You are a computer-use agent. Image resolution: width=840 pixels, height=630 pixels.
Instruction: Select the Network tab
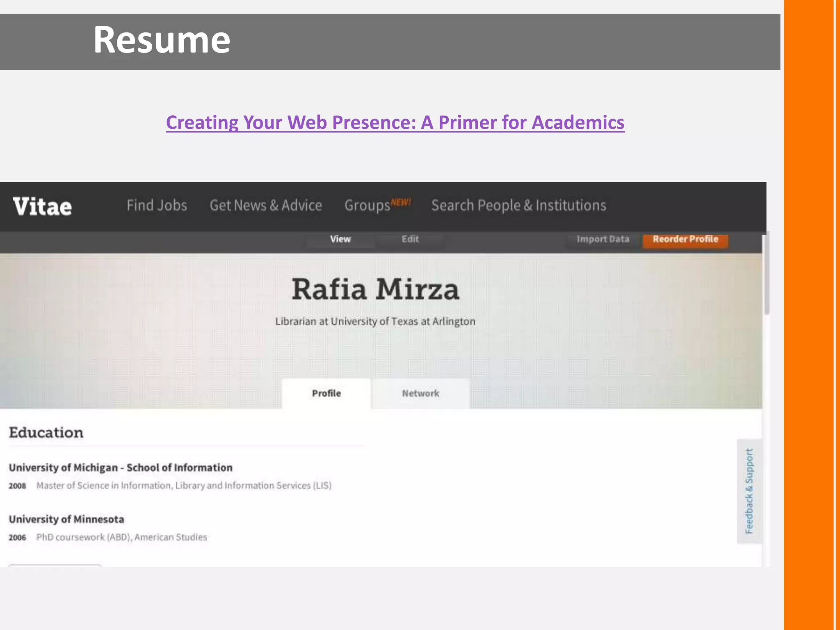tap(420, 393)
